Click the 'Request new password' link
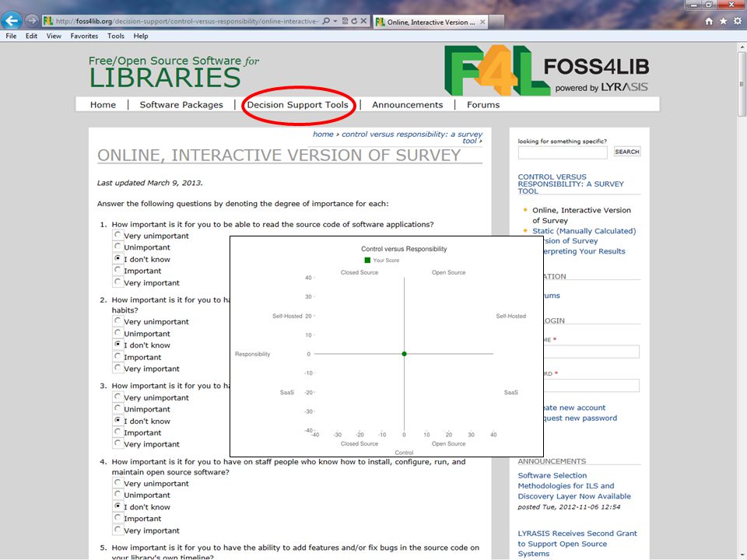 point(580,418)
